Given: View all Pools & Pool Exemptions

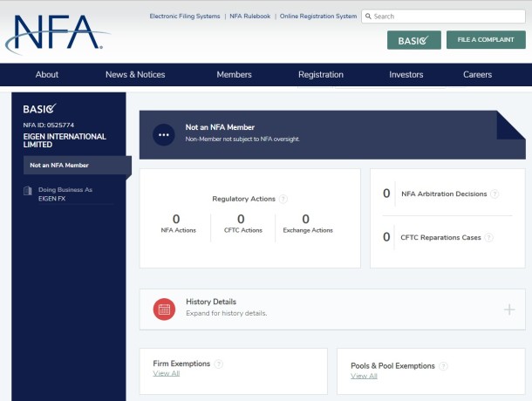Looking at the screenshot, I should 364,376.
